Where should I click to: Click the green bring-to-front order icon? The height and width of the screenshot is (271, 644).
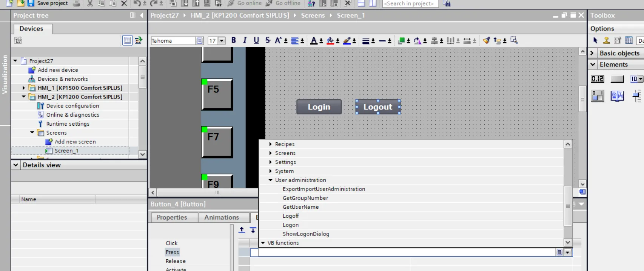402,40
